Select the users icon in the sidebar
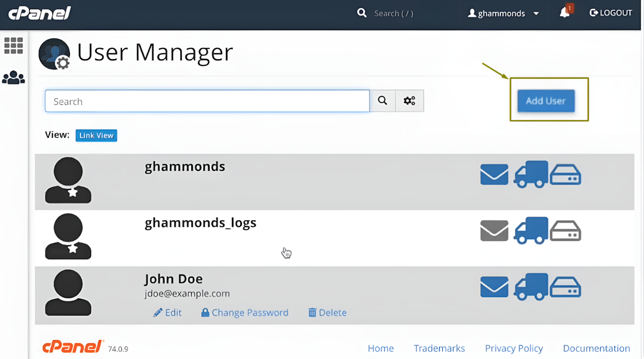Image resolution: width=644 pixels, height=359 pixels. (x=14, y=77)
